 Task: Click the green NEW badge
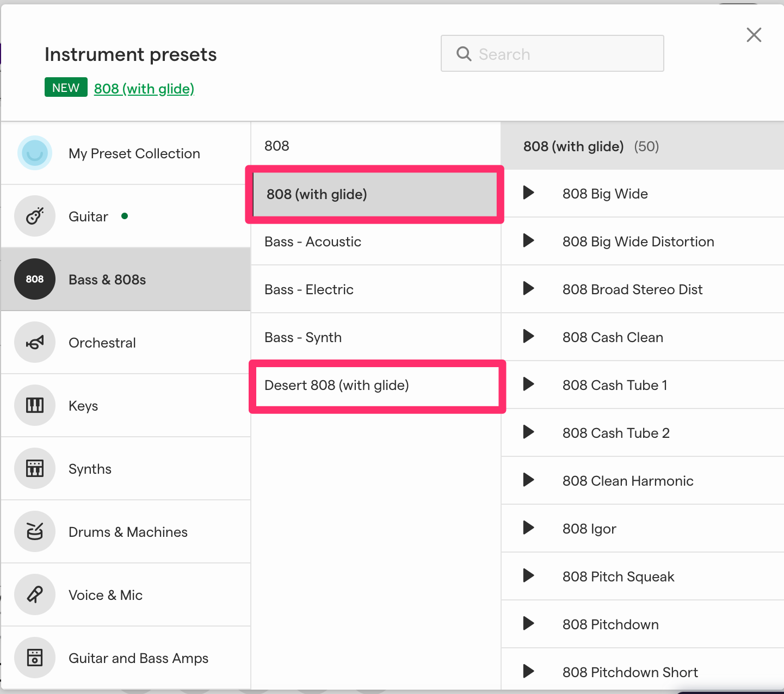coord(66,88)
